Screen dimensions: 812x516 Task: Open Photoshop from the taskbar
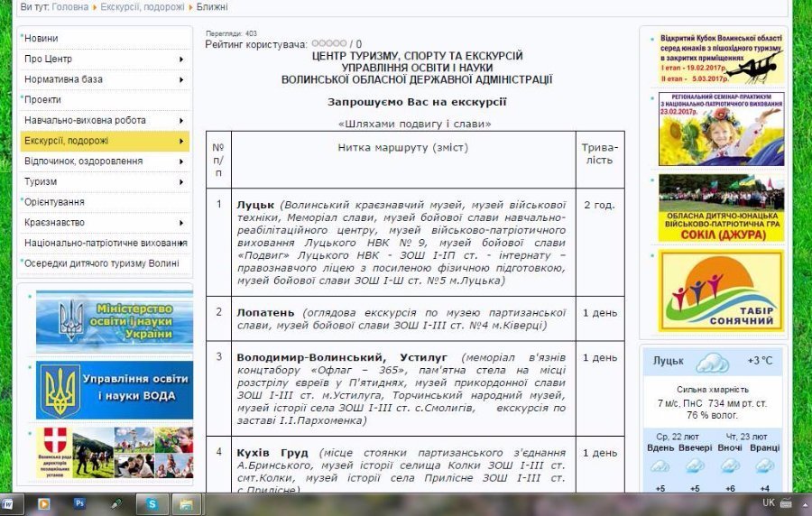79,503
